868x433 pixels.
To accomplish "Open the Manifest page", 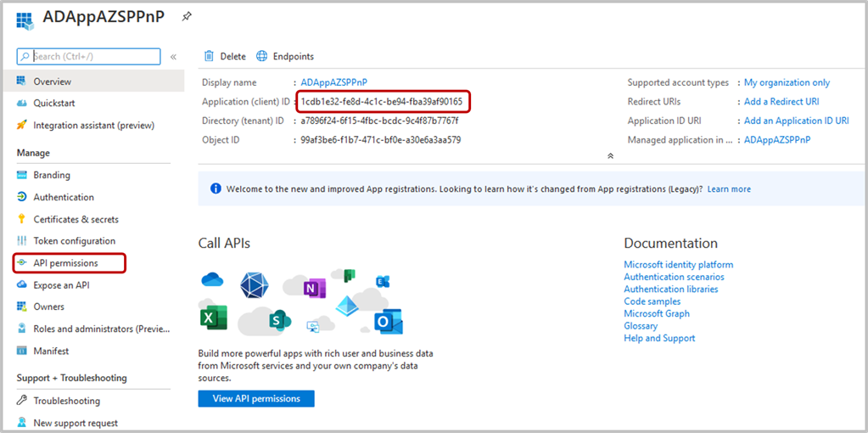I will point(51,351).
